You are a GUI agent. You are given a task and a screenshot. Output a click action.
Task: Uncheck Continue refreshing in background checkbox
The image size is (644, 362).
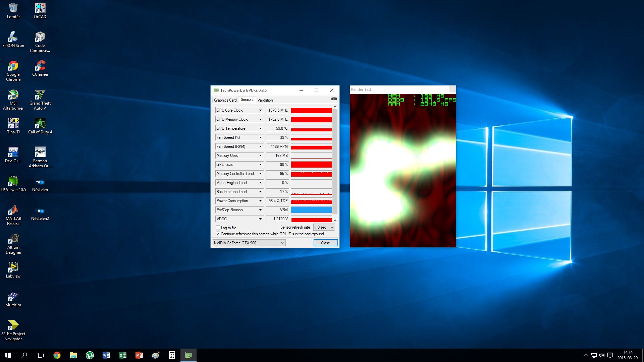click(218, 234)
